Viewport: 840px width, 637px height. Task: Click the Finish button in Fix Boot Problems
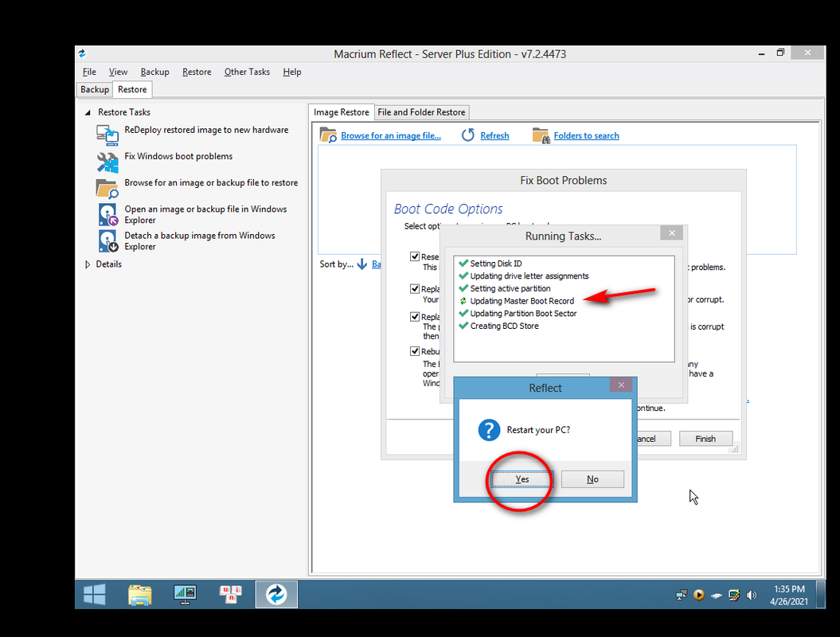pos(705,438)
